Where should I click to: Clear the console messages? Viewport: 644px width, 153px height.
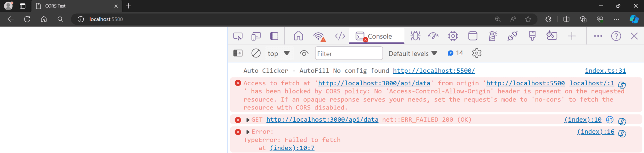256,53
